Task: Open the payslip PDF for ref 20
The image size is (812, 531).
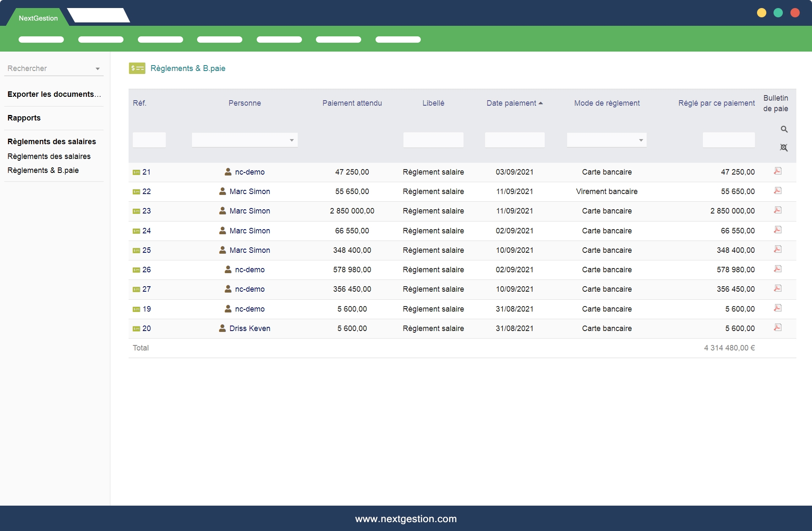Action: pyautogui.click(x=777, y=328)
